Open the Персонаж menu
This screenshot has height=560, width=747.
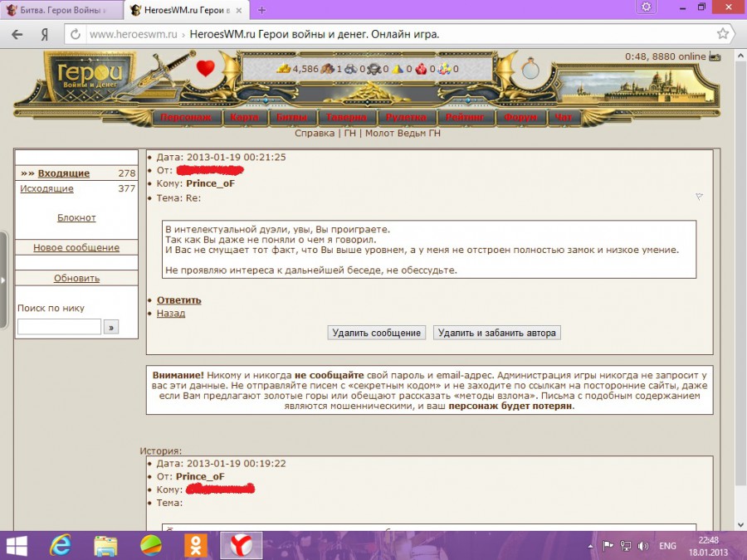(x=186, y=117)
